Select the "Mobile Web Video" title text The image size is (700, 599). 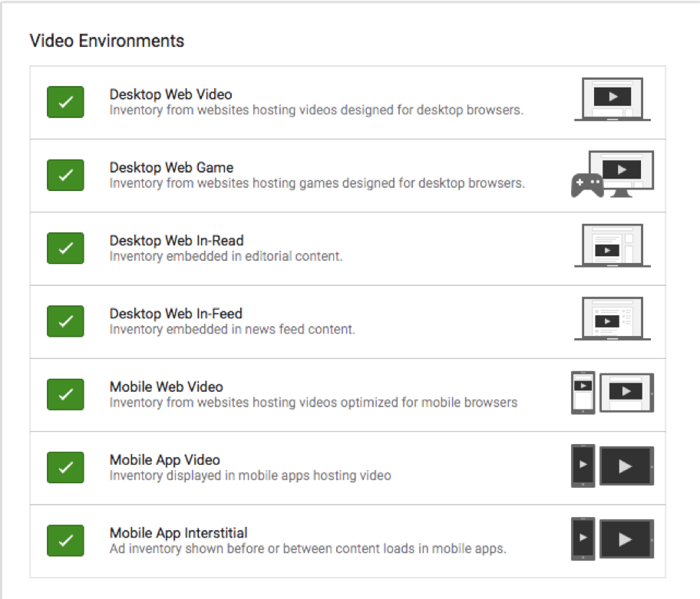167,387
